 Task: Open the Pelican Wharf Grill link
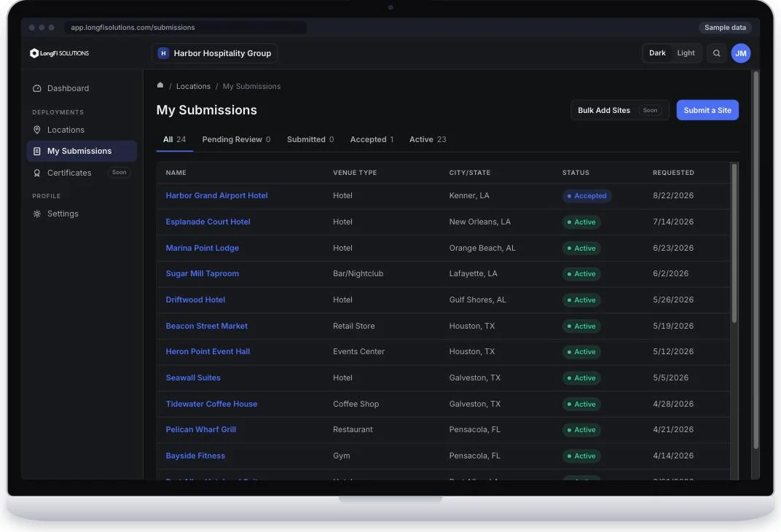coord(201,429)
